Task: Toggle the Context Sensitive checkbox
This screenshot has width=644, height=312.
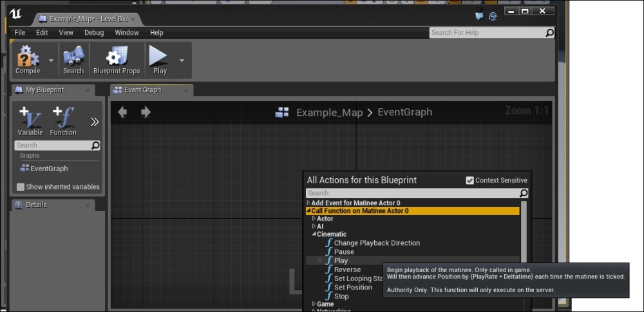Action: (470, 180)
